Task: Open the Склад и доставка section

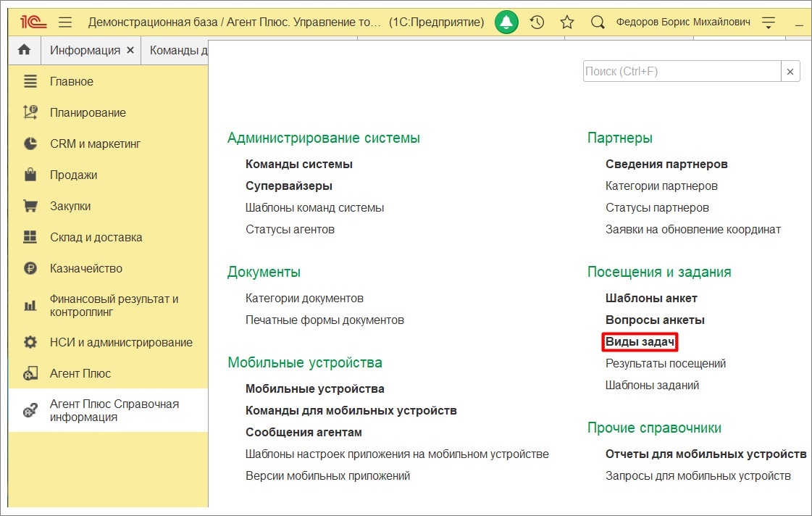Action: click(x=96, y=237)
